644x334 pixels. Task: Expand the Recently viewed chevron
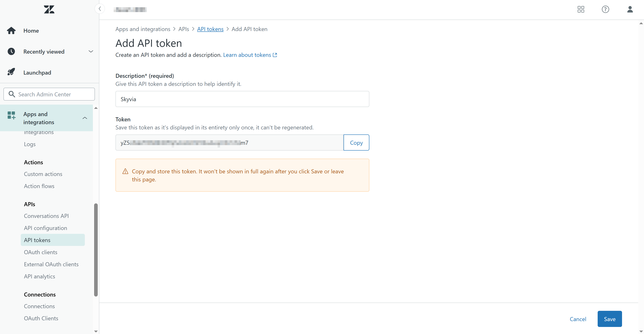tap(91, 51)
